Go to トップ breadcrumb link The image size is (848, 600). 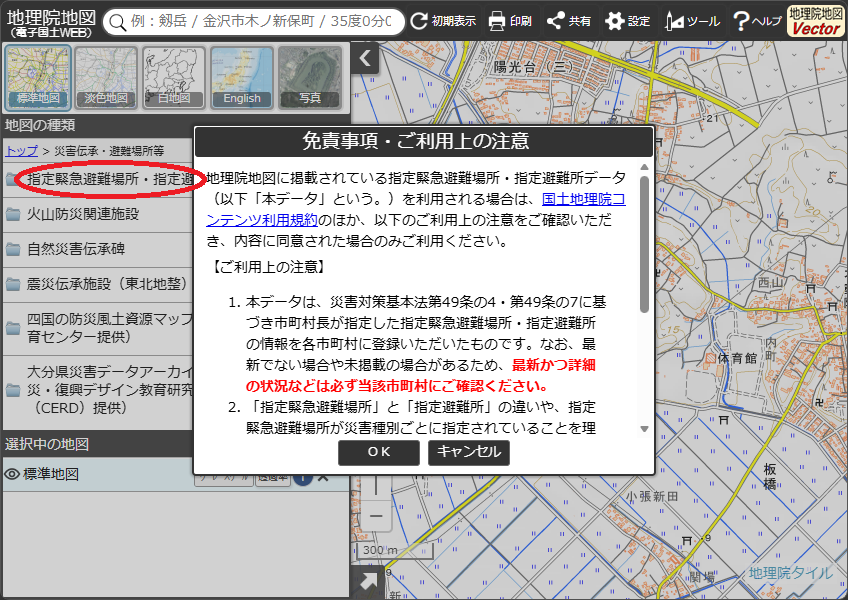(22, 151)
